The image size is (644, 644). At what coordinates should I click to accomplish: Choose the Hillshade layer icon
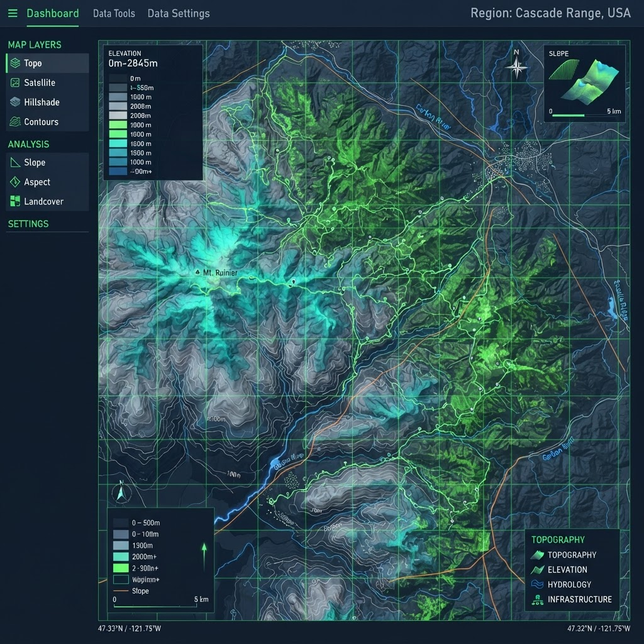pyautogui.click(x=15, y=102)
